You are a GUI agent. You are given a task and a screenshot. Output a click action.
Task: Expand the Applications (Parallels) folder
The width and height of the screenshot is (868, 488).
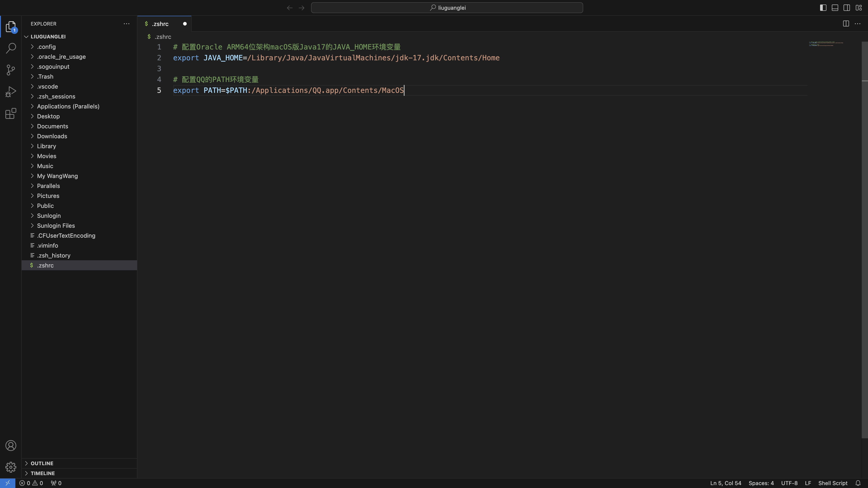[x=79, y=106]
